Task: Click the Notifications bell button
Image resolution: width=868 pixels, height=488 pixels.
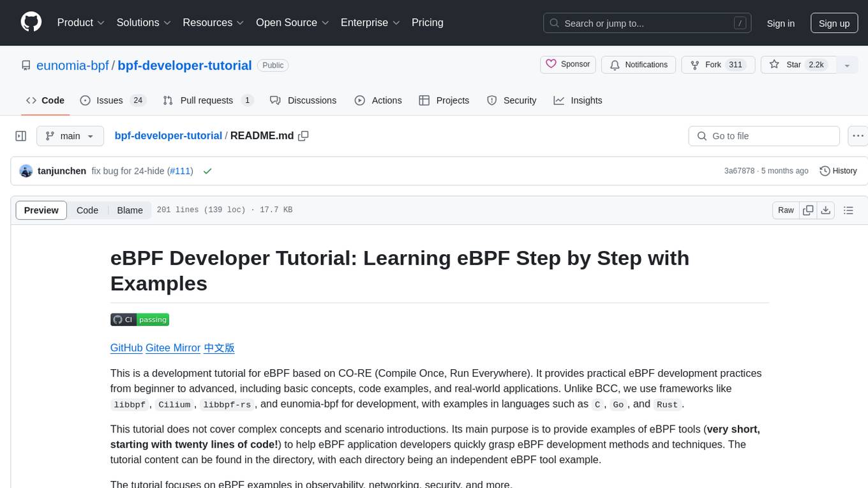Action: 639,65
